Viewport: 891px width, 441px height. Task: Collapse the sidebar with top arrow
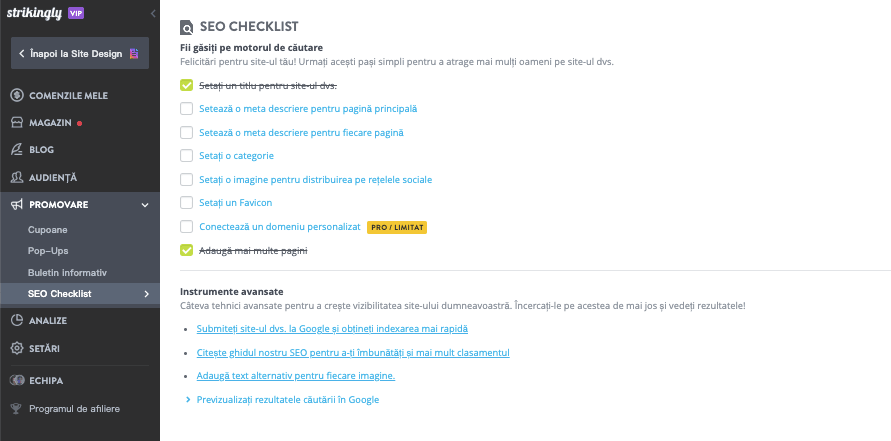click(x=152, y=14)
